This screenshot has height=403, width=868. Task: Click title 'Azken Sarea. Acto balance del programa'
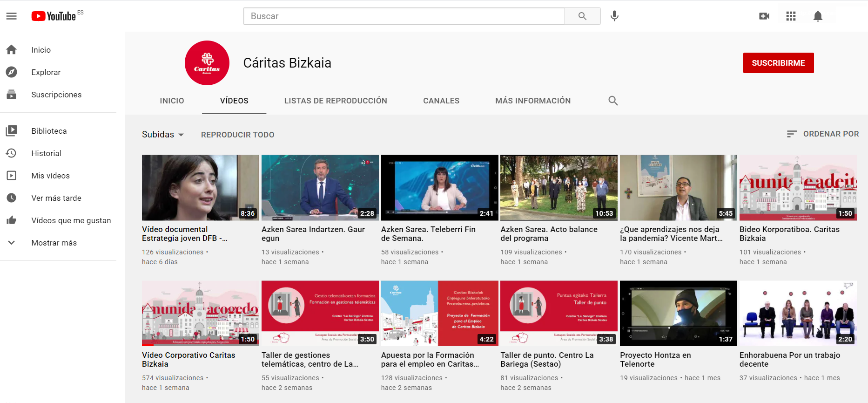tap(549, 234)
